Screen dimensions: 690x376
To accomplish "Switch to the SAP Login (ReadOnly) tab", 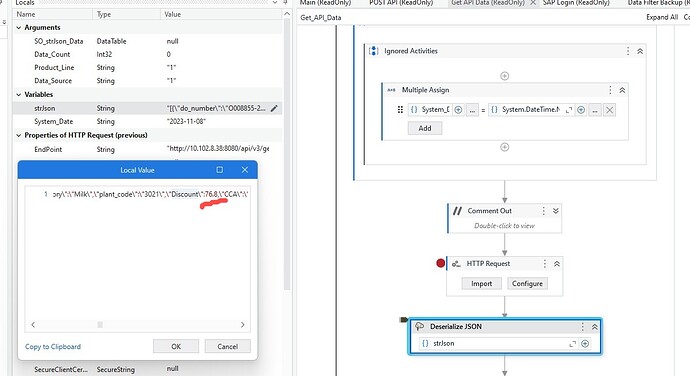I will pyautogui.click(x=576, y=3).
